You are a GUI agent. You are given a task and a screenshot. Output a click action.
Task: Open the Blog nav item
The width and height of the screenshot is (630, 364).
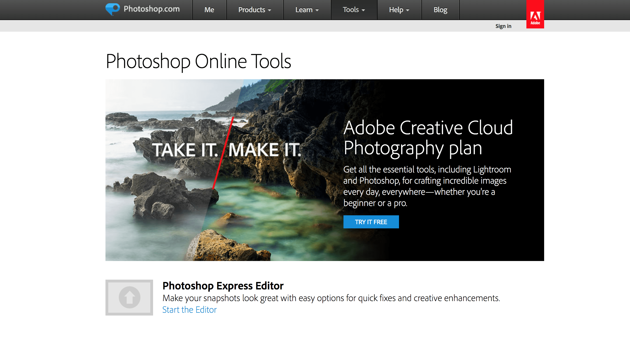[x=440, y=10]
